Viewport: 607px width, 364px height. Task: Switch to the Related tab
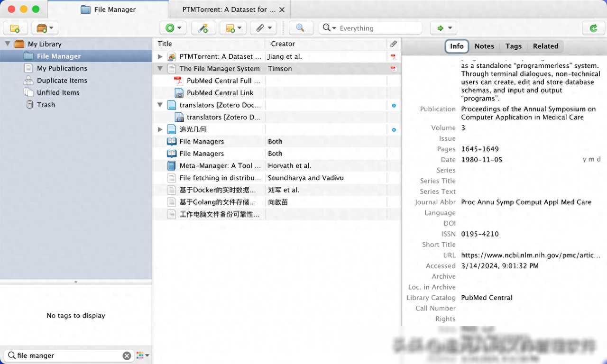click(x=545, y=46)
